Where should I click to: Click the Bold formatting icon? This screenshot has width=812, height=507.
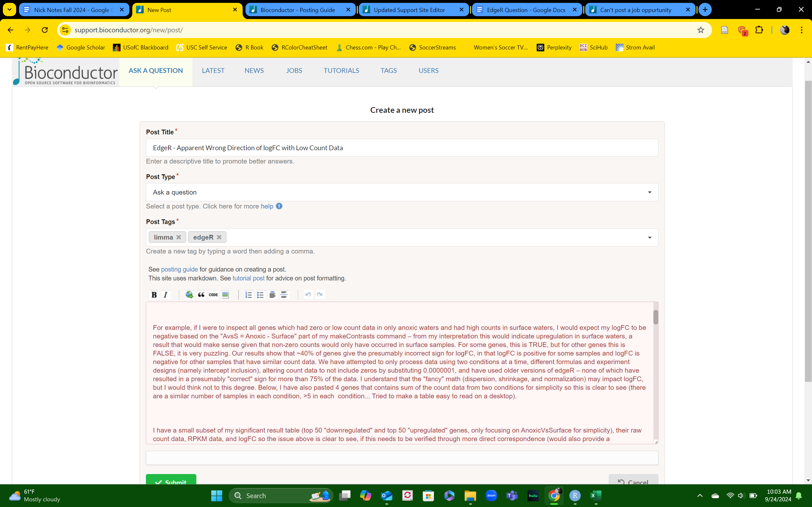tap(153, 294)
